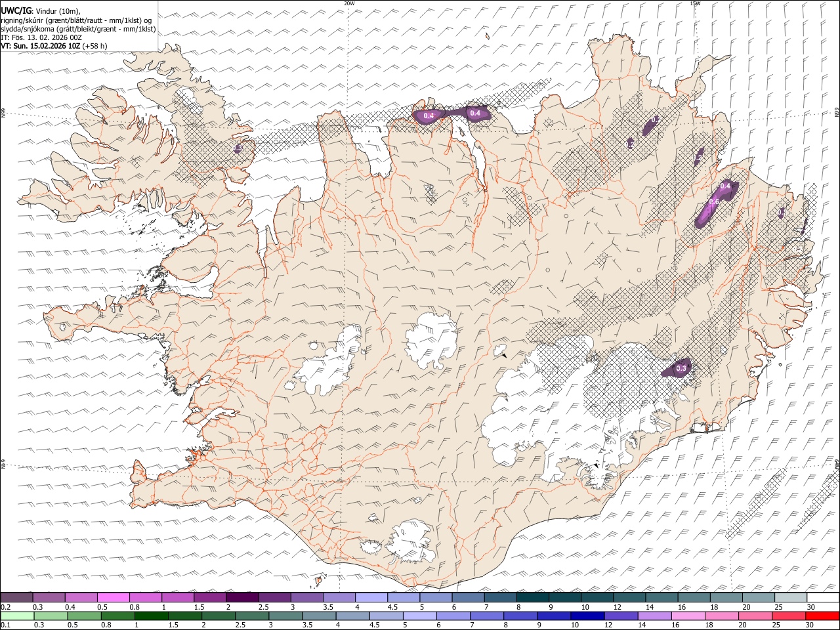The height and width of the screenshot is (630, 840).
Task: Click the Vindur (10m) legend text
Action: coord(57,10)
